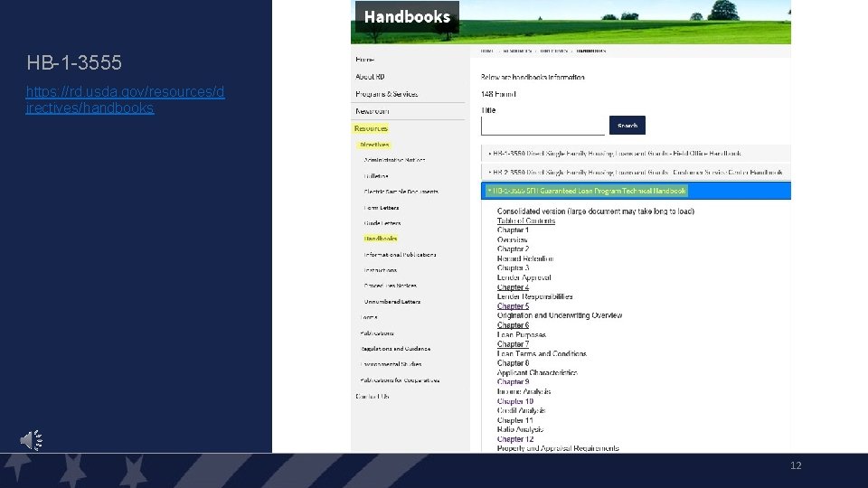Click the Chapter 8 entry
The height and width of the screenshot is (488, 868).
[513, 363]
